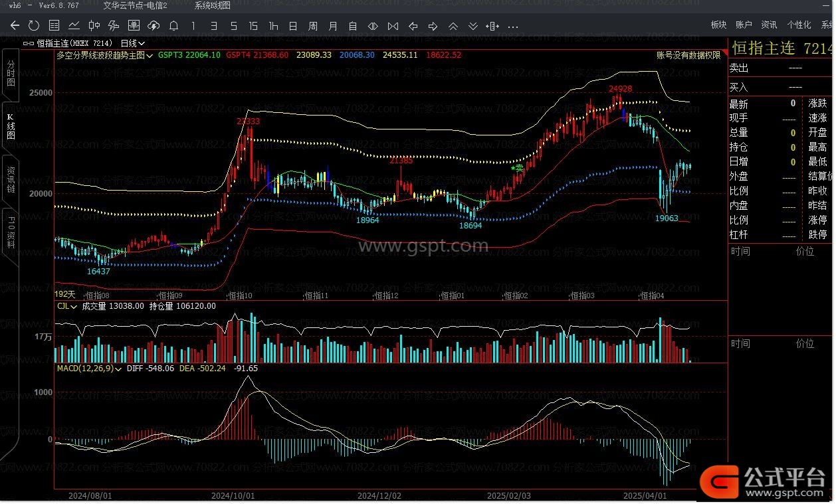
Task: Open the alert bell icon
Action: point(173,26)
